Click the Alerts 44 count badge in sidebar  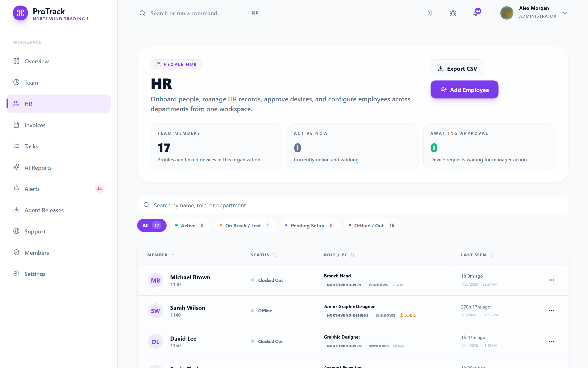tap(99, 189)
